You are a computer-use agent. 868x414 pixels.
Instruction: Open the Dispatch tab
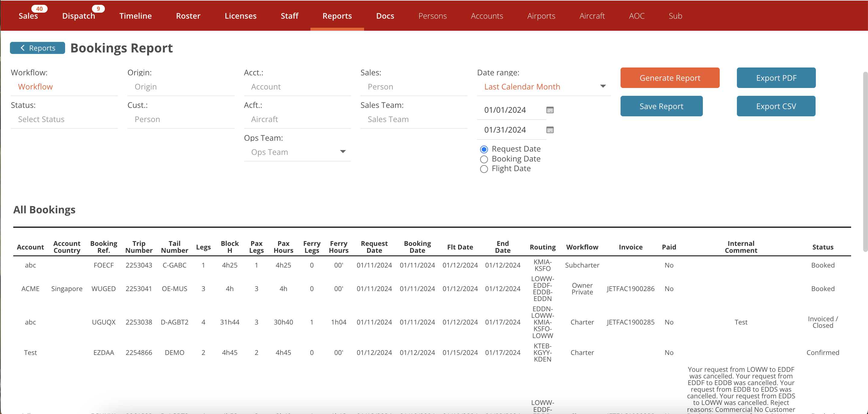click(78, 16)
